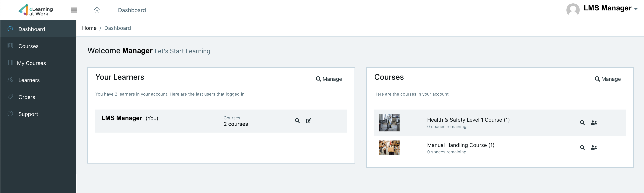
Task: Open Health & Safety course thumbnail
Action: tap(389, 123)
